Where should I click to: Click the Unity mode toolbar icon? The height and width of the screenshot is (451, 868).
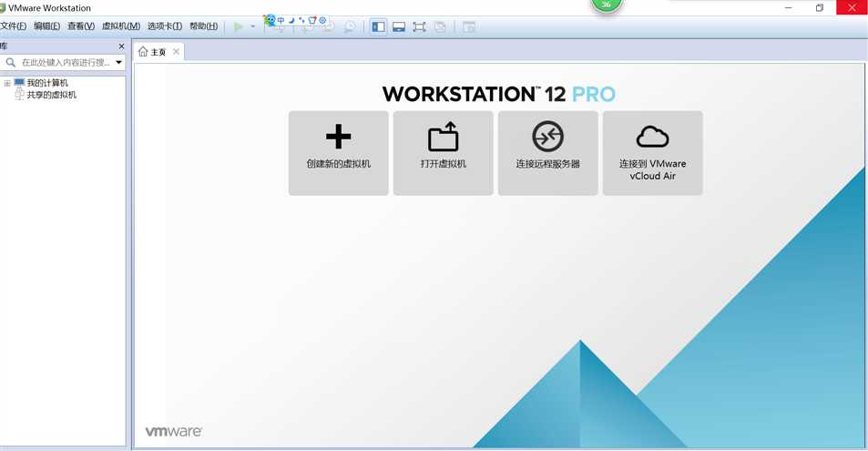click(440, 26)
